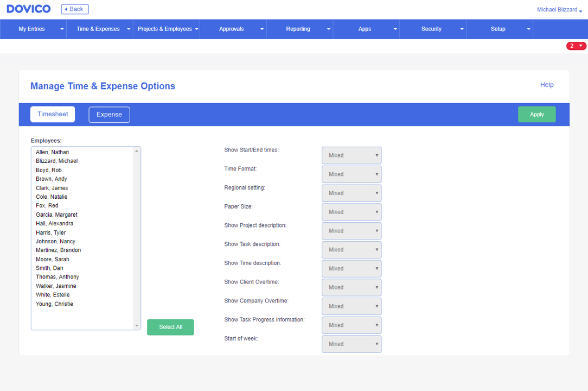Select the Timesheet tab

(x=52, y=114)
